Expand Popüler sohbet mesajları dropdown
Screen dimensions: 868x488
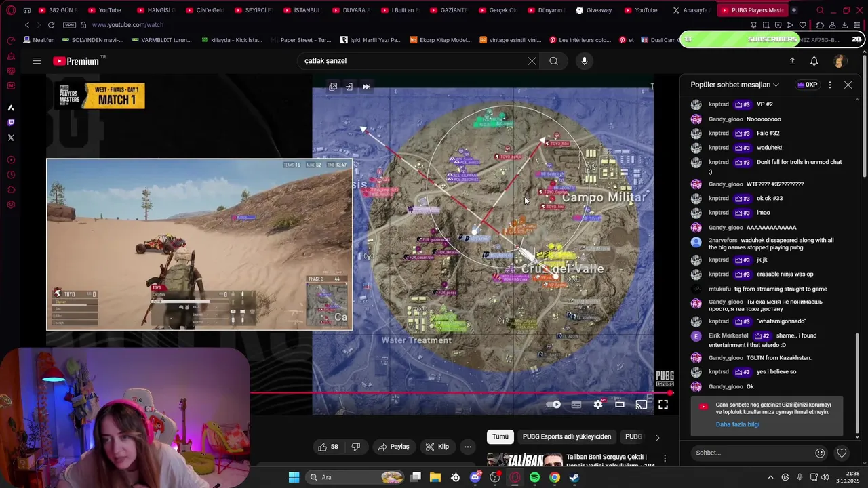[735, 85]
